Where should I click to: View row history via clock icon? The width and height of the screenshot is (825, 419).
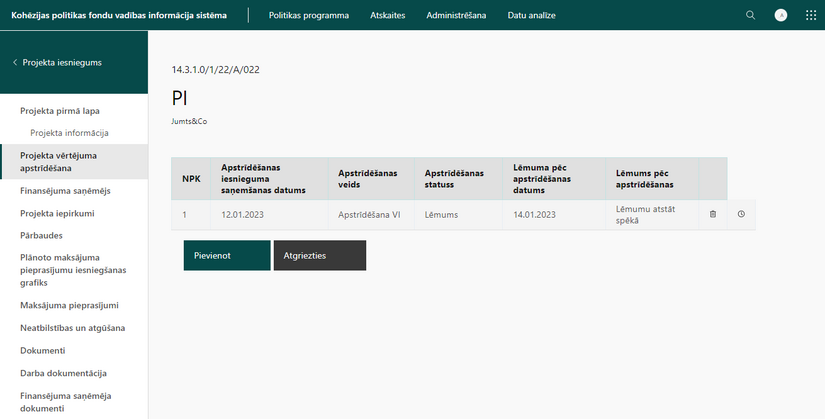coord(741,214)
